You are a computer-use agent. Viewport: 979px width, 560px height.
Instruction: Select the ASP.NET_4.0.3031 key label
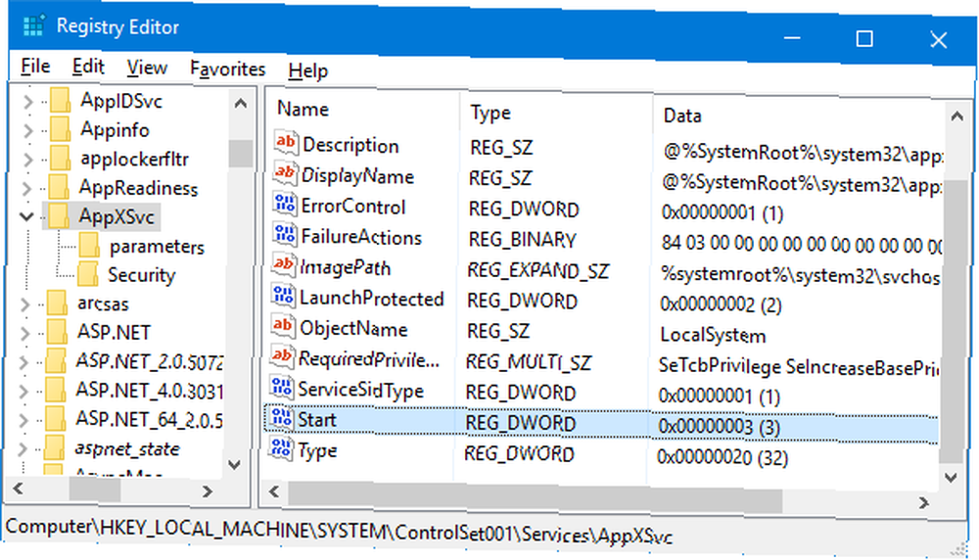[x=149, y=391]
